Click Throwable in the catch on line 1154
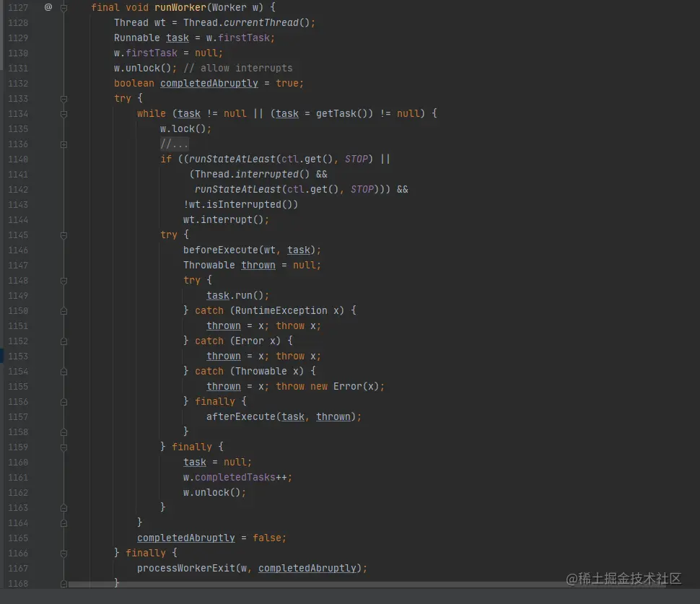Screen dimensions: 700x604 coord(261,372)
